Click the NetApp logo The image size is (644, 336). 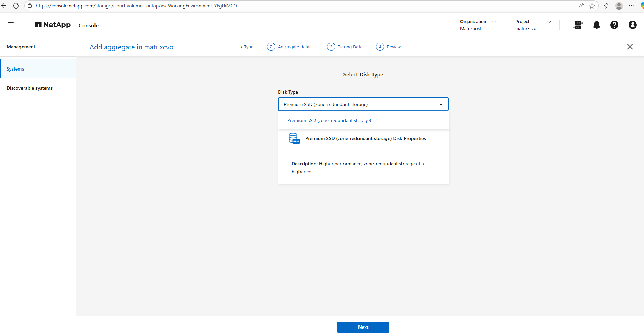click(53, 25)
